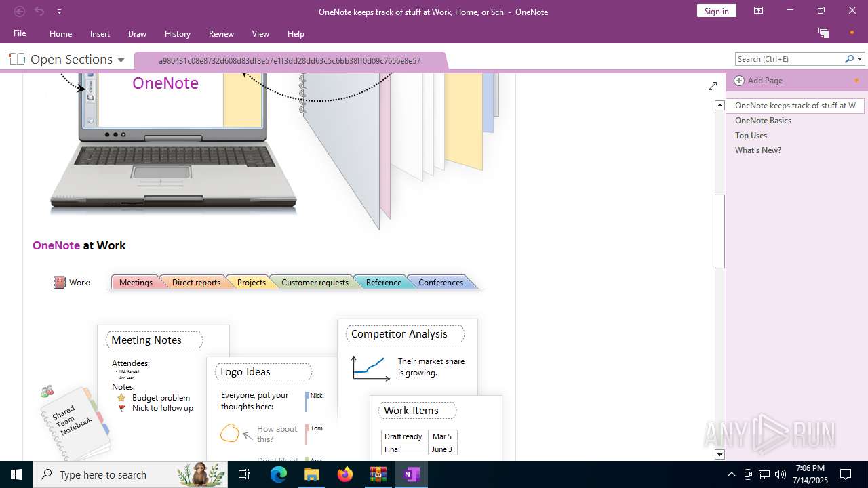Click the Reference tab in the illustration
This screenshot has height=488, width=868.
tap(383, 283)
